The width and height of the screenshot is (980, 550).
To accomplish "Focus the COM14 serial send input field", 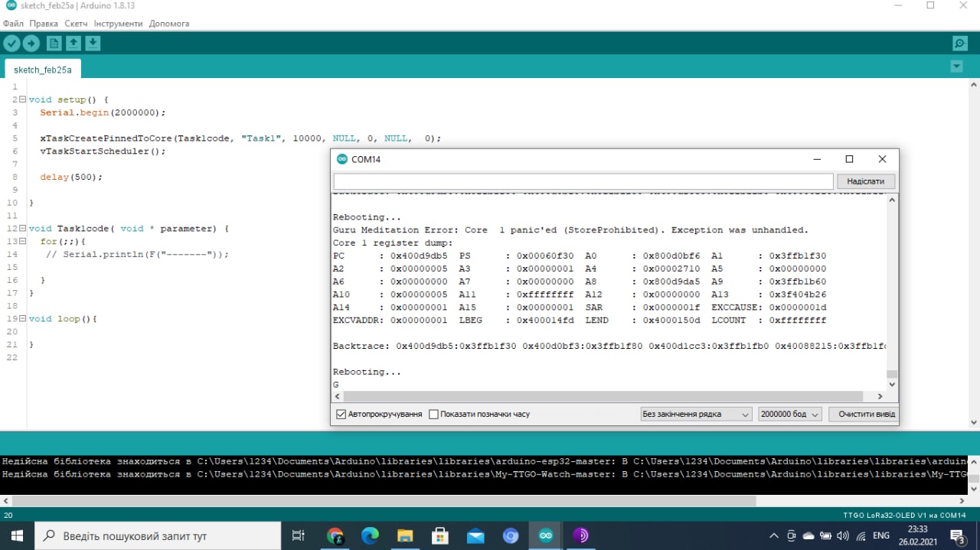I will tap(583, 181).
